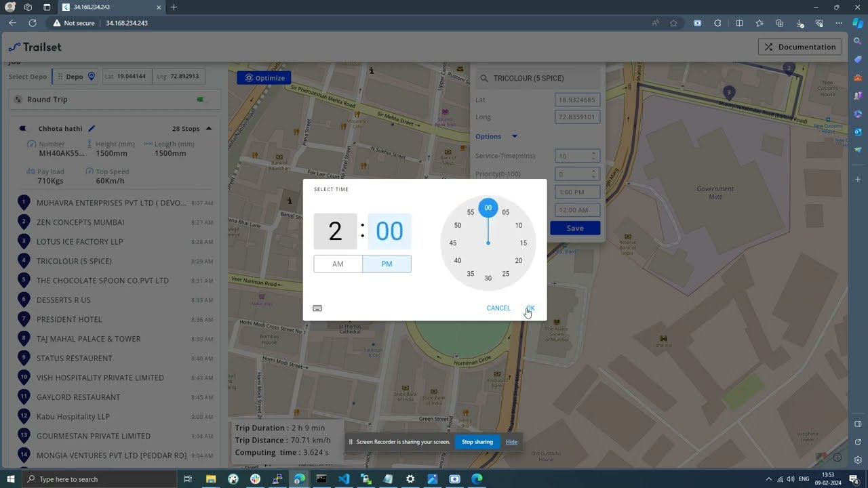The height and width of the screenshot is (488, 868).
Task: Click the Trailset logo
Action: (x=35, y=47)
